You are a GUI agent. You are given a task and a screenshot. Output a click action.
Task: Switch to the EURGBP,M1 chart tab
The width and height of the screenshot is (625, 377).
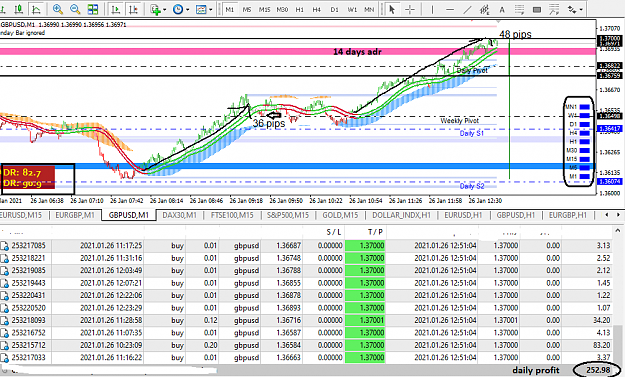point(75,215)
